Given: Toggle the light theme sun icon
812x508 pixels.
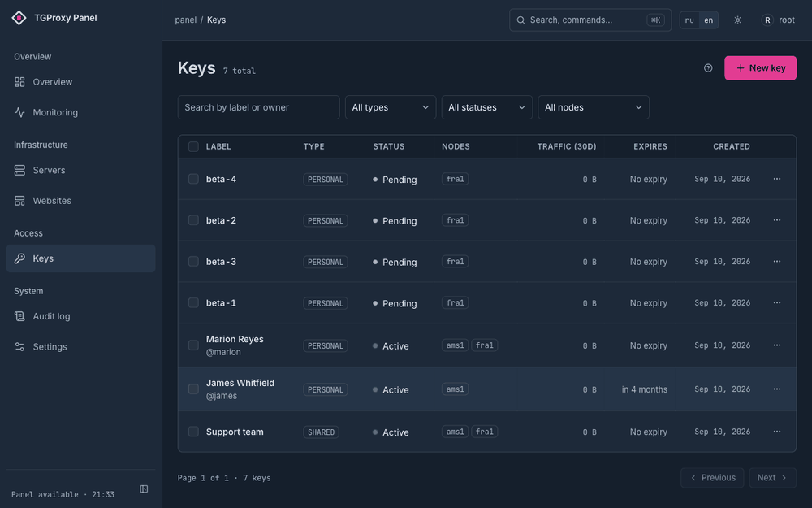Looking at the screenshot, I should pyautogui.click(x=737, y=20).
